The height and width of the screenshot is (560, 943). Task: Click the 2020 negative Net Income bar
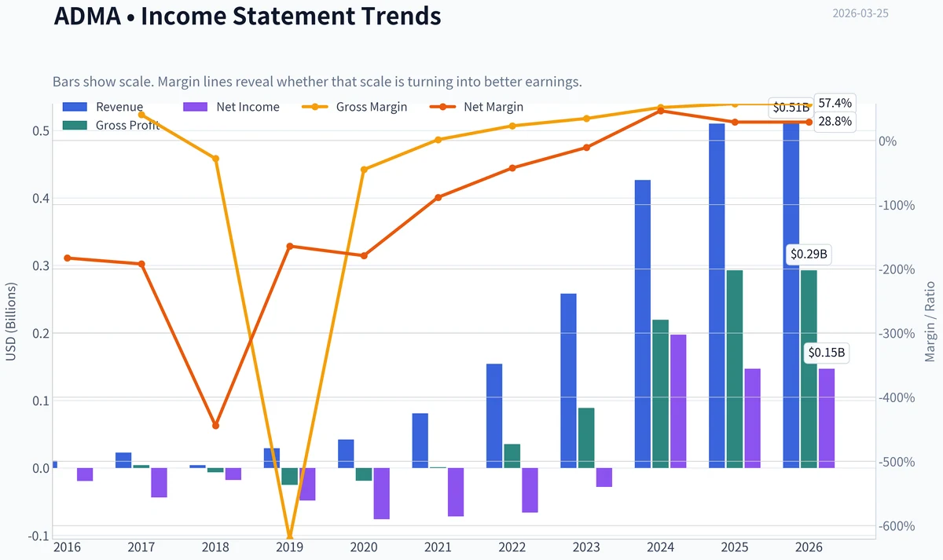tap(381, 493)
